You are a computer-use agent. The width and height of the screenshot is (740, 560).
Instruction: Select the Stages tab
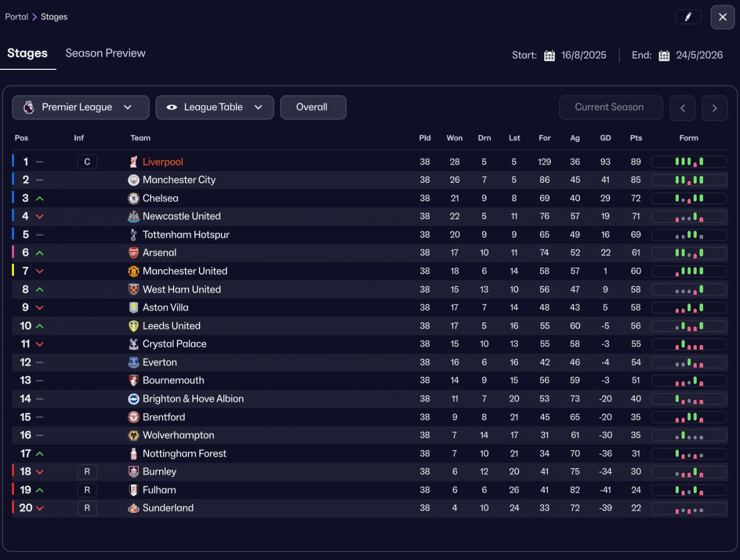(27, 53)
